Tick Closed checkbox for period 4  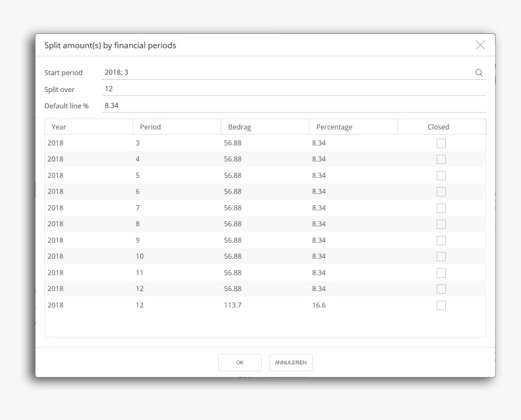tap(441, 159)
